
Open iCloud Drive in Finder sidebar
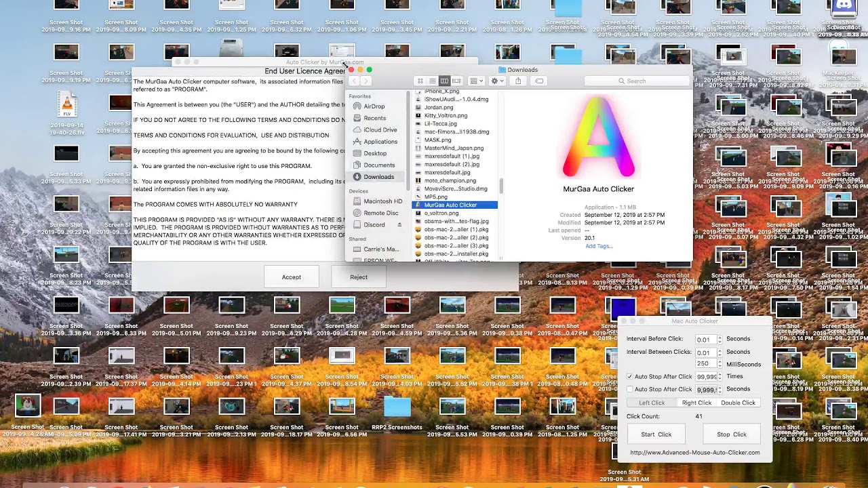(x=380, y=129)
